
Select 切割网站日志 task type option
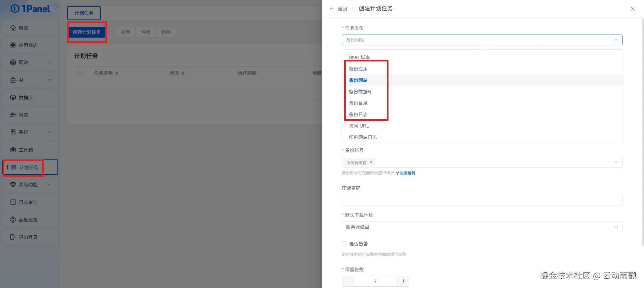click(x=482, y=137)
